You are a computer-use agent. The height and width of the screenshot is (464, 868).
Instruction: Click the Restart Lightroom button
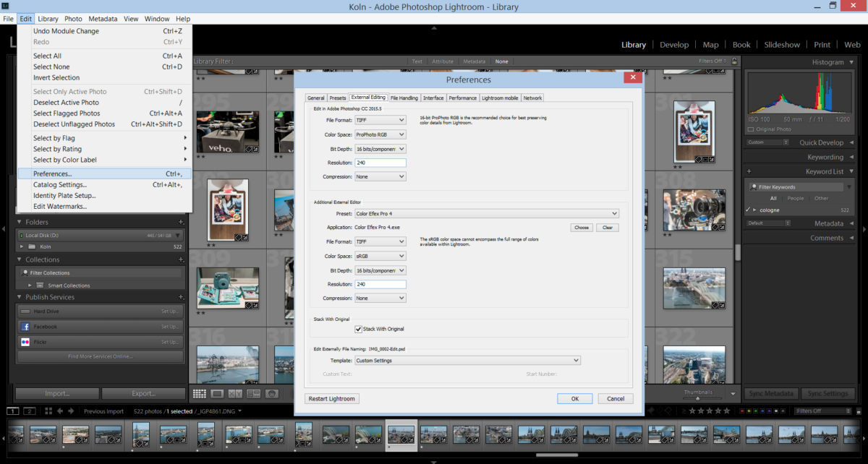332,399
